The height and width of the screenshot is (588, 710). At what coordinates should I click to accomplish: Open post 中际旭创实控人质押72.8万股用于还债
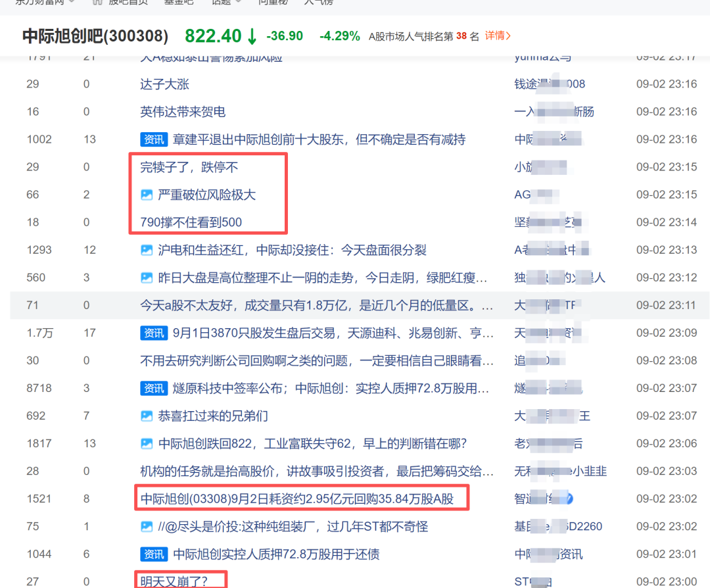[276, 554]
